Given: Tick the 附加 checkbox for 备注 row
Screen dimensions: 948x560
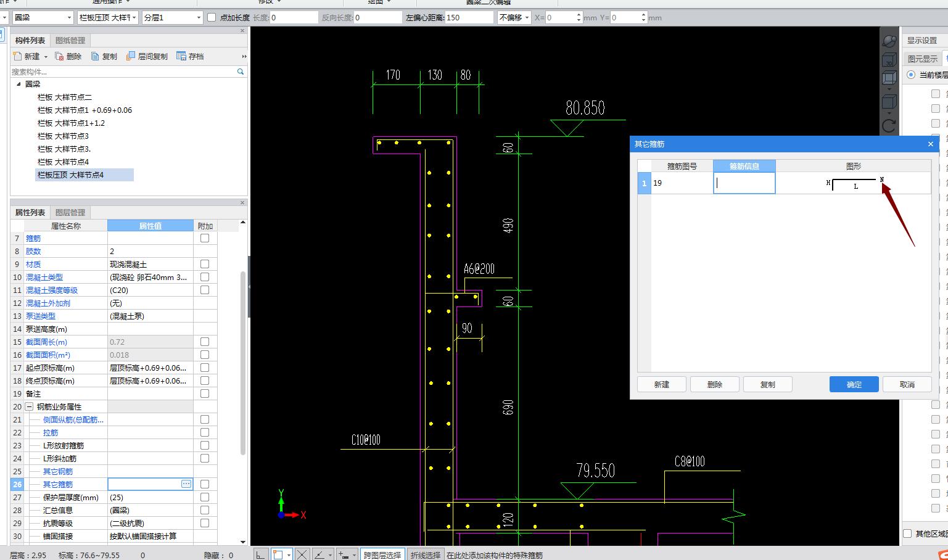Looking at the screenshot, I should point(205,393).
